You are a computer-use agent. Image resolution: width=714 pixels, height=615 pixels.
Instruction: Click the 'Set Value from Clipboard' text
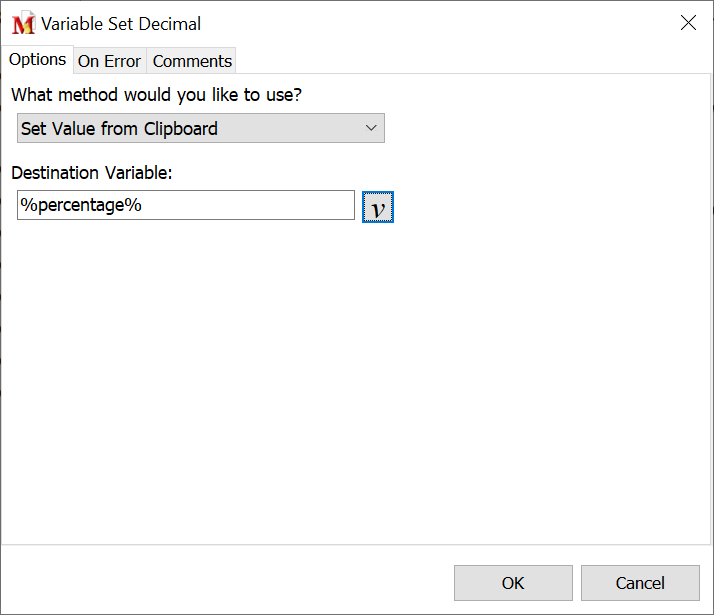[119, 128]
